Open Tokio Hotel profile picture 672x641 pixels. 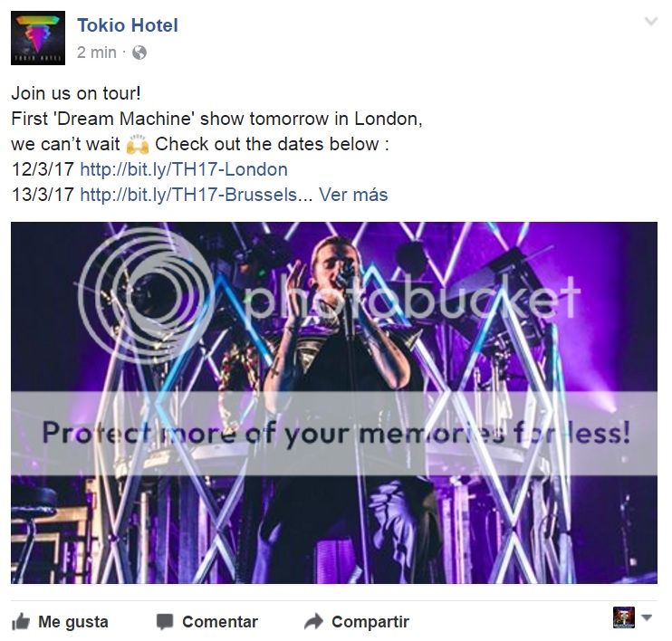click(38, 38)
